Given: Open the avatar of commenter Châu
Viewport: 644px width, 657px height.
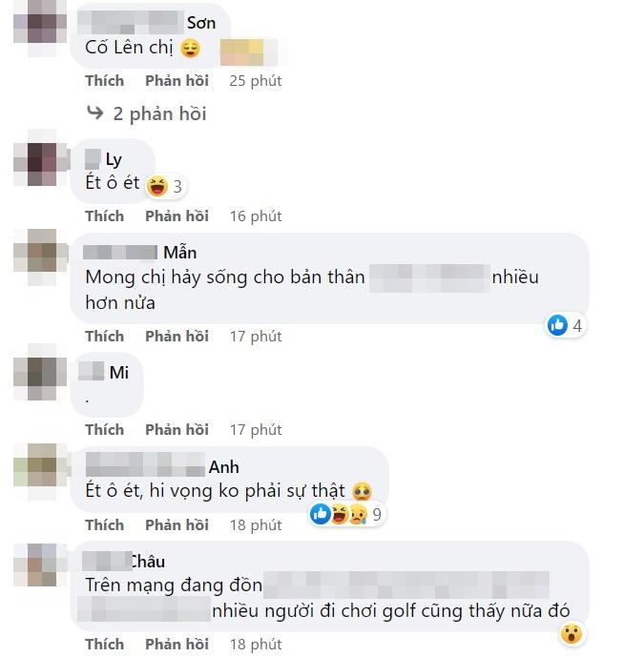Looking at the screenshot, I should pyautogui.click(x=41, y=565).
